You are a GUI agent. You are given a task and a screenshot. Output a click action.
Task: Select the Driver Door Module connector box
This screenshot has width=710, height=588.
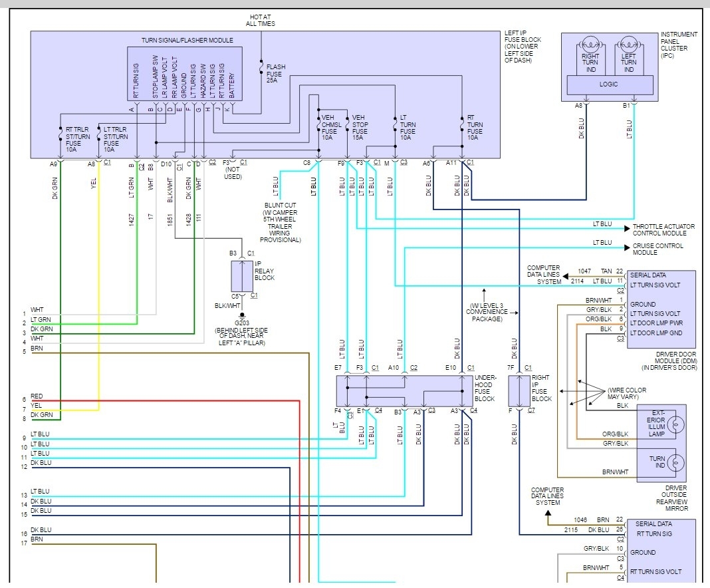661,309
